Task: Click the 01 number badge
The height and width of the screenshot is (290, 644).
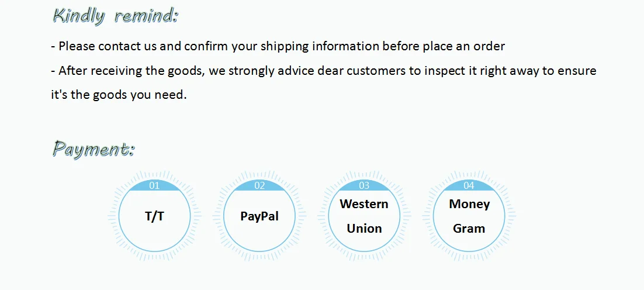Action: coord(154,185)
